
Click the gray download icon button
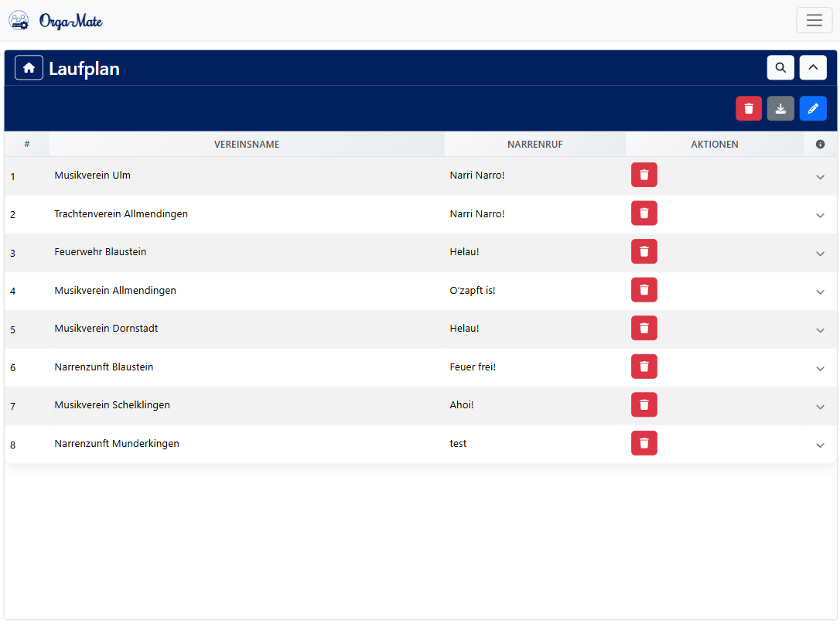[x=780, y=109]
